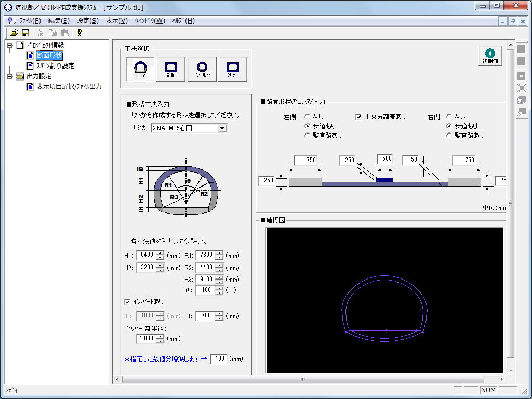Image resolution: width=532 pixels, height=399 pixels.
Task: Open the 編集(E) menu
Action: point(58,21)
